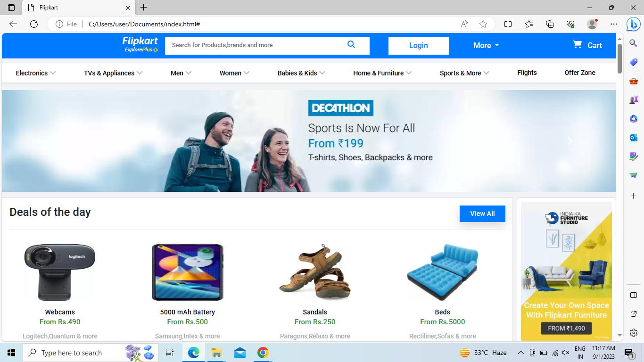Open the Windows Start menu
Viewport: 644px width, 362px height.
pyautogui.click(x=11, y=353)
